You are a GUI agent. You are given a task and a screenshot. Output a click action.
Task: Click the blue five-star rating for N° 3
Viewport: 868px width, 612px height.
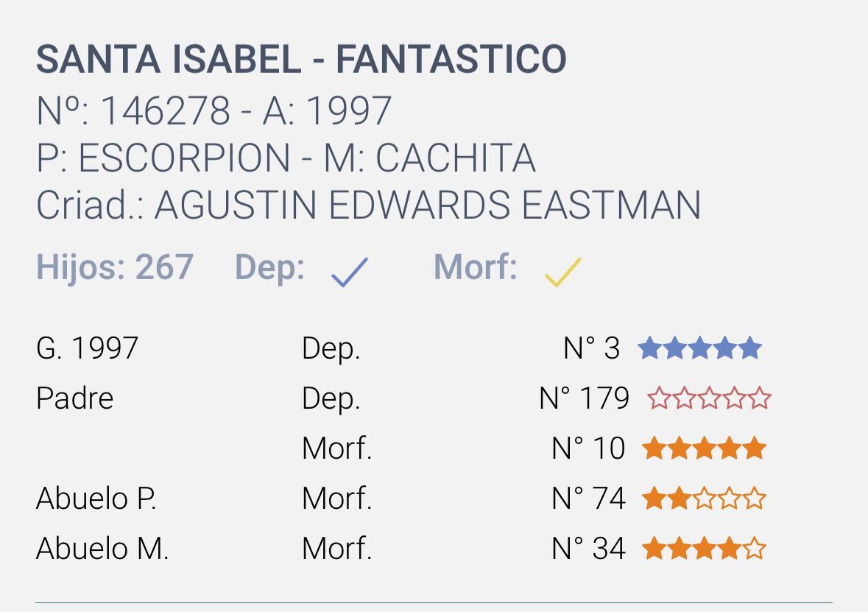[x=699, y=348]
